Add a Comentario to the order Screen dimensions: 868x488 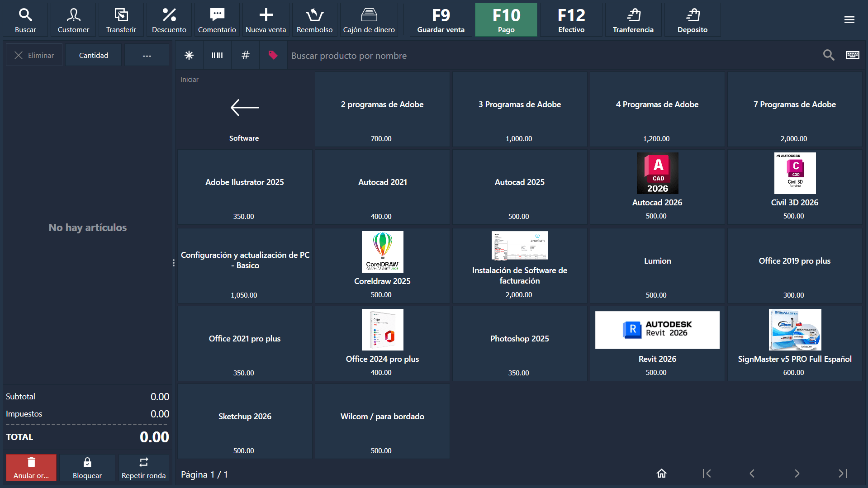[x=217, y=20]
